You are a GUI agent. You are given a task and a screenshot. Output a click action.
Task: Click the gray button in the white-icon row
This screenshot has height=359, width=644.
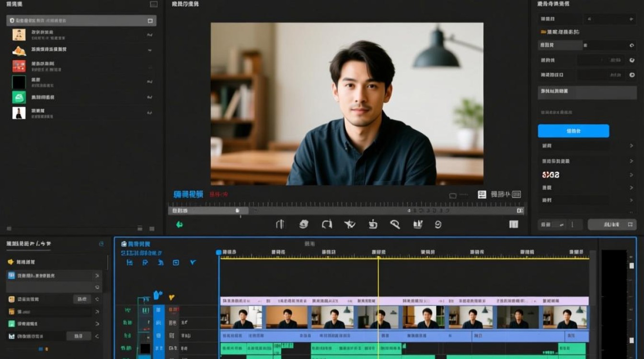(x=79, y=337)
